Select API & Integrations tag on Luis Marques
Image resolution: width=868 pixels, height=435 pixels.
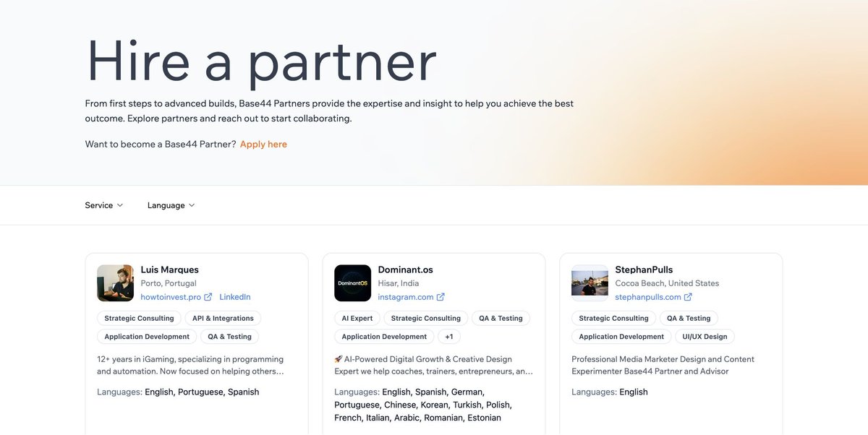point(223,318)
